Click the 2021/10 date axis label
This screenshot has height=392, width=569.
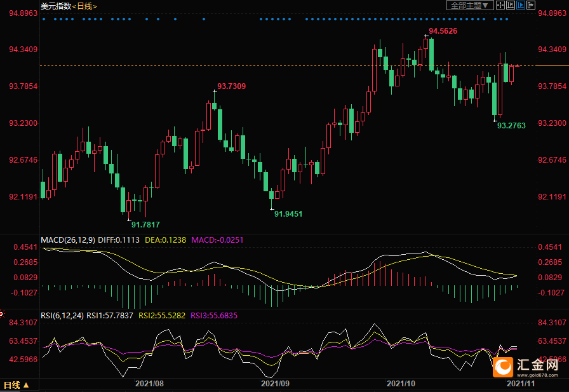401,384
